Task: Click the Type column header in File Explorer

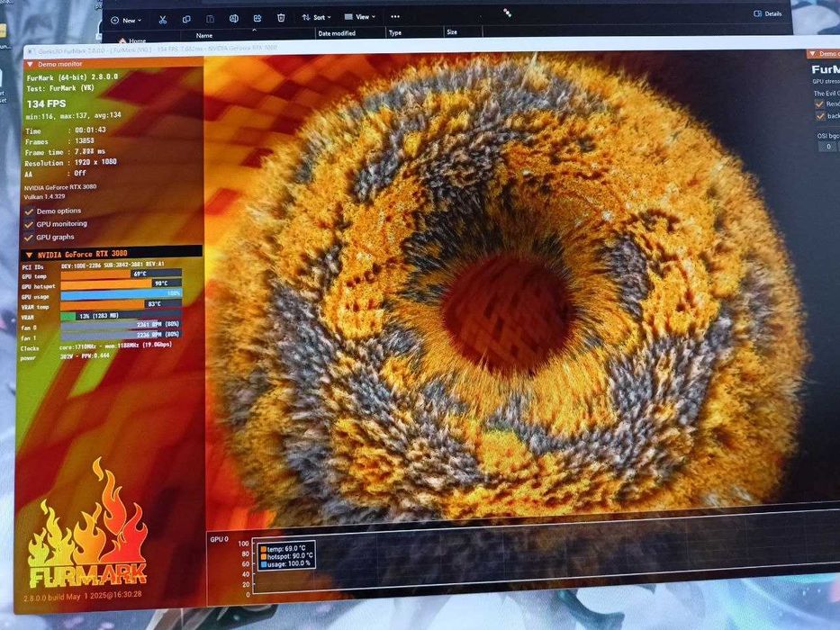Action: click(395, 32)
